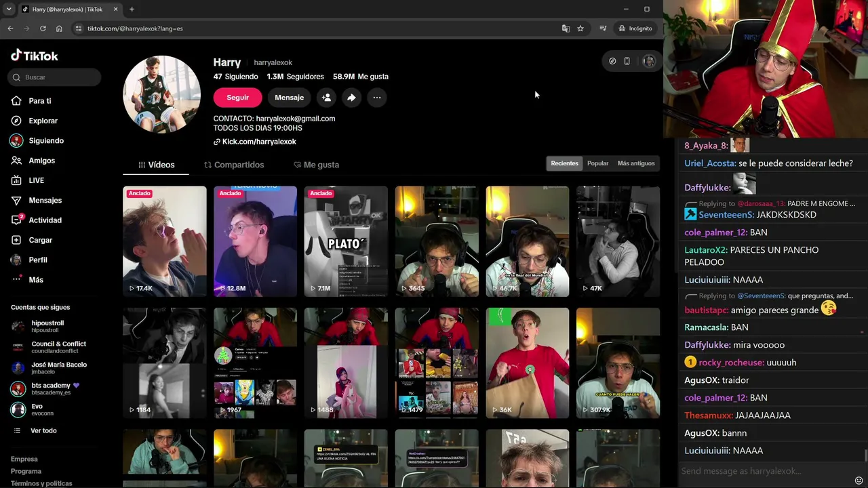Switch to the Compartidos tab
The height and width of the screenshot is (488, 868).
(234, 165)
